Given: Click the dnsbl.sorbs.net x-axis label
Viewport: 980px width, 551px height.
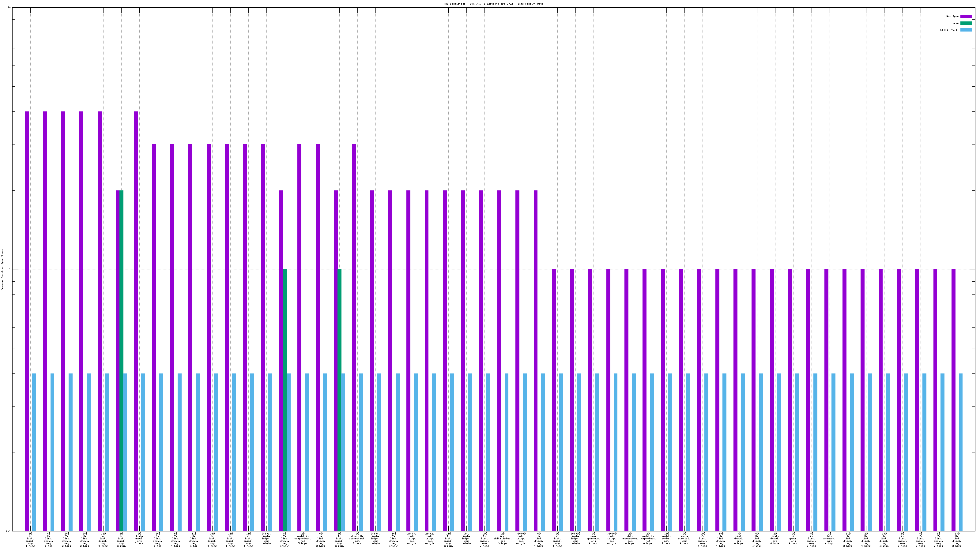Looking at the screenshot, I should [666, 538].
